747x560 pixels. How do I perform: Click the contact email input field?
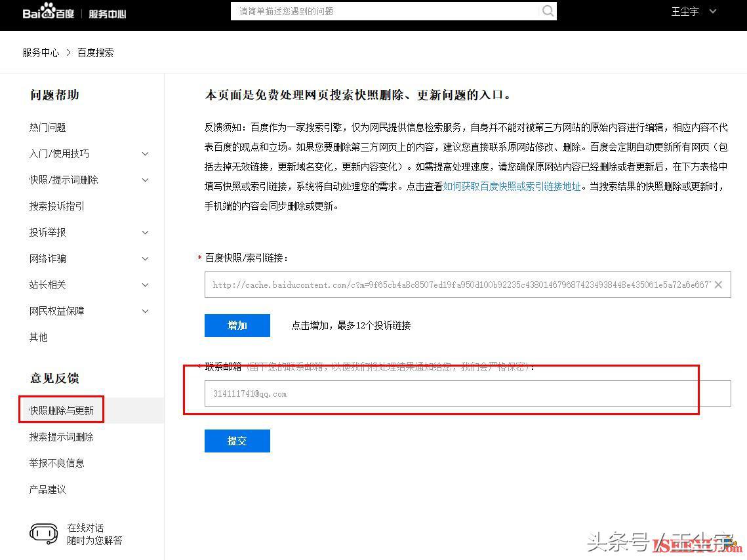[468, 393]
